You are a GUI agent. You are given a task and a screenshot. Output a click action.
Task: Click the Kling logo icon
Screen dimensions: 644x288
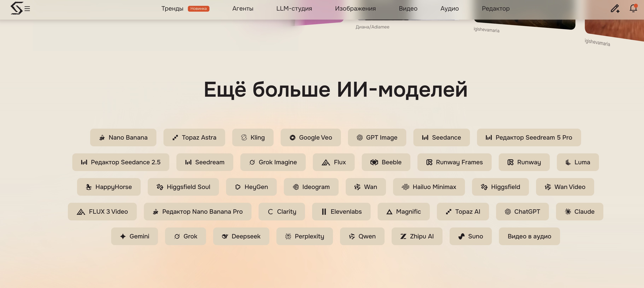244,137
